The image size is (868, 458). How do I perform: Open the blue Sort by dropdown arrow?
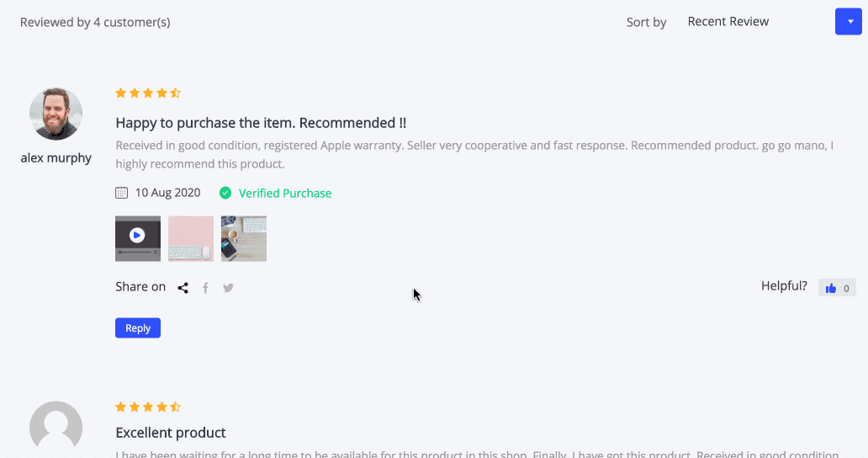(x=848, y=22)
